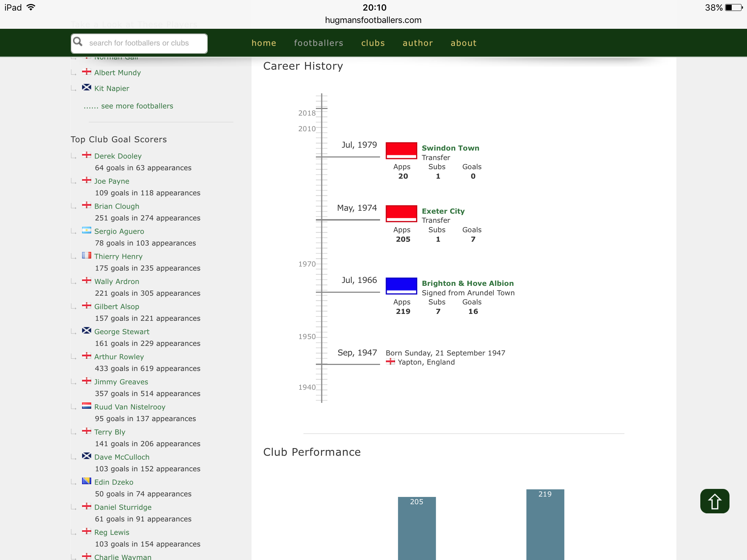
Task: Click the search magnifier icon
Action: [x=78, y=42]
